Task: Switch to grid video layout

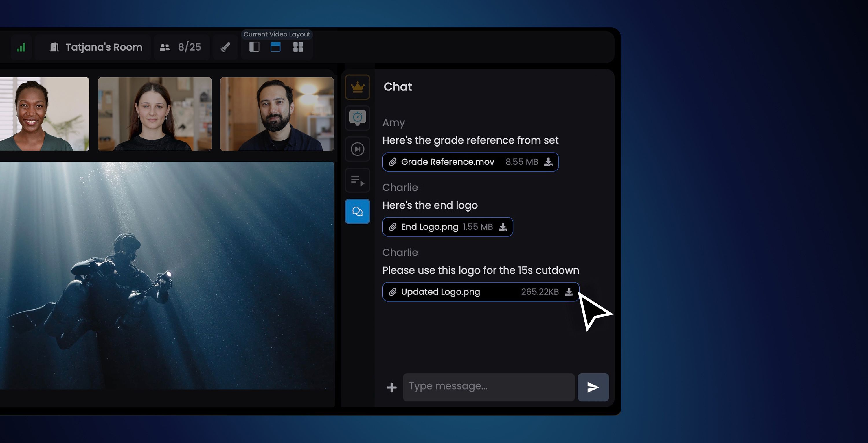Action: 298,47
